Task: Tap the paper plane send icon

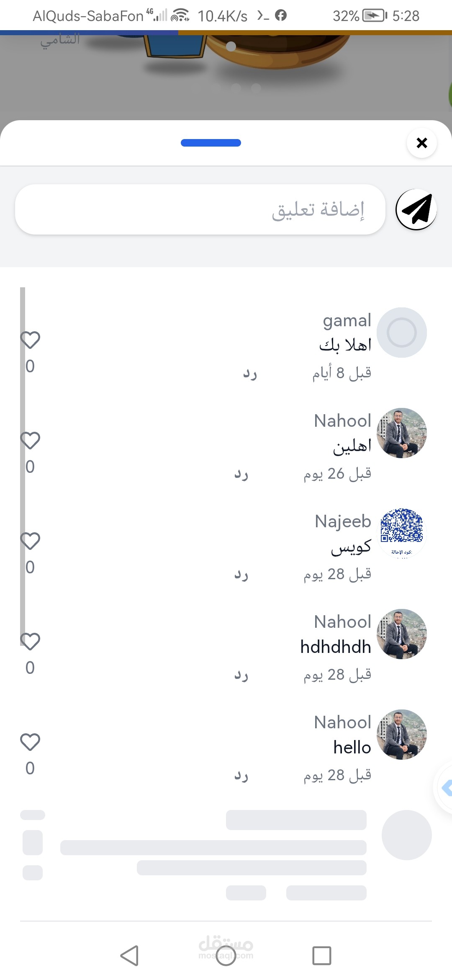Action: [416, 209]
